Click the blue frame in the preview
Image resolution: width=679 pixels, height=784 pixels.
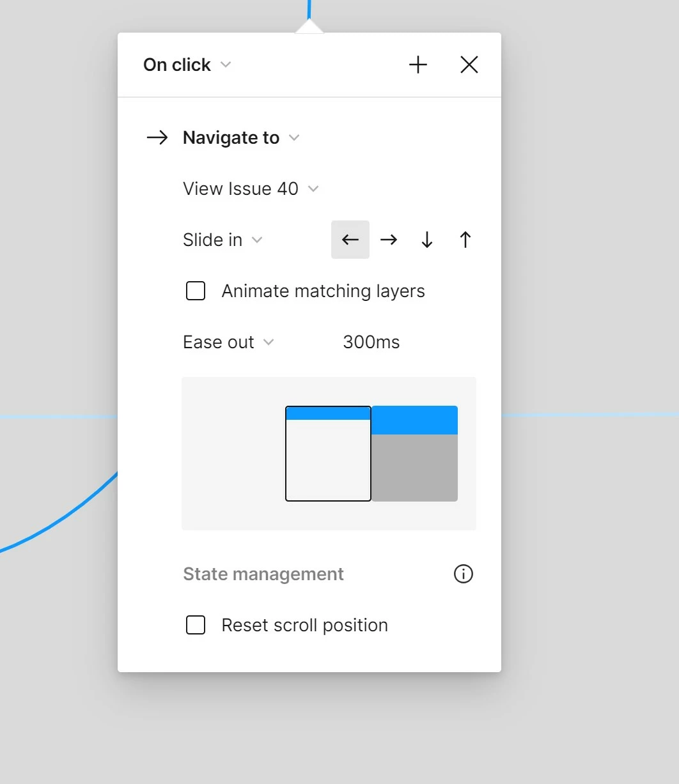pos(415,420)
